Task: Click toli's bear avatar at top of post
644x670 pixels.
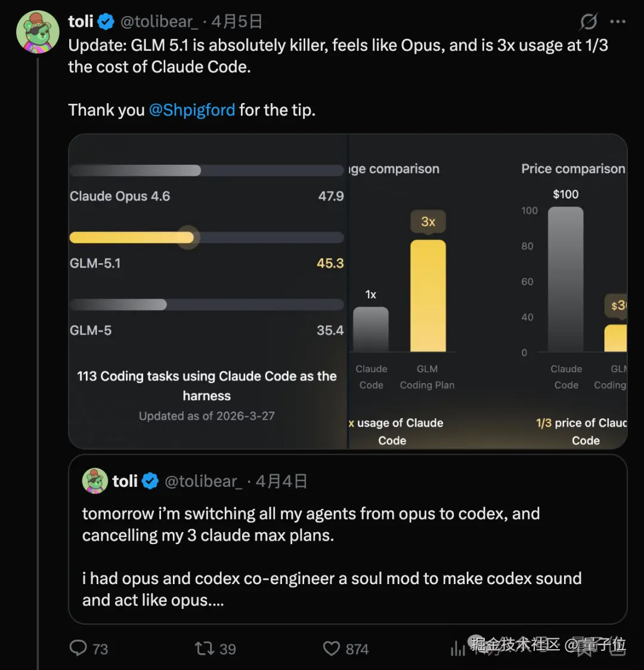Action: click(x=38, y=32)
